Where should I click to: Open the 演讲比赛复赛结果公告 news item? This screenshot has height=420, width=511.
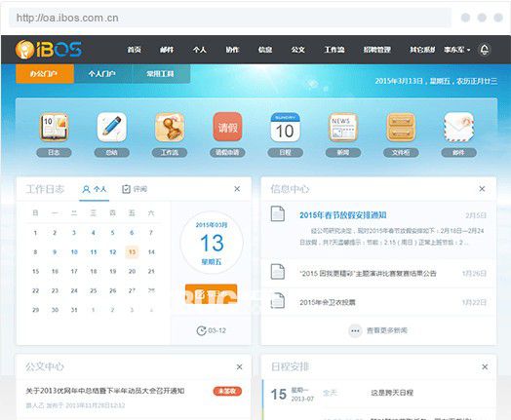tap(368, 274)
